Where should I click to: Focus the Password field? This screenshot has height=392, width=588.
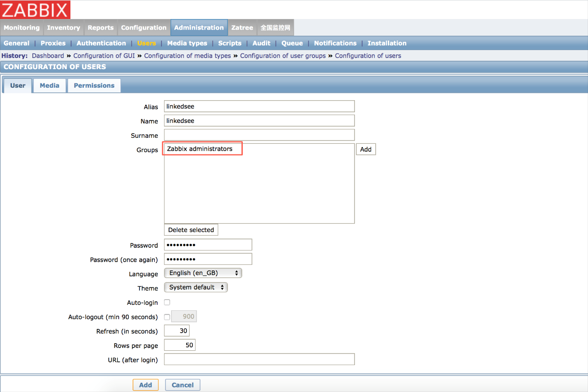[x=208, y=245]
